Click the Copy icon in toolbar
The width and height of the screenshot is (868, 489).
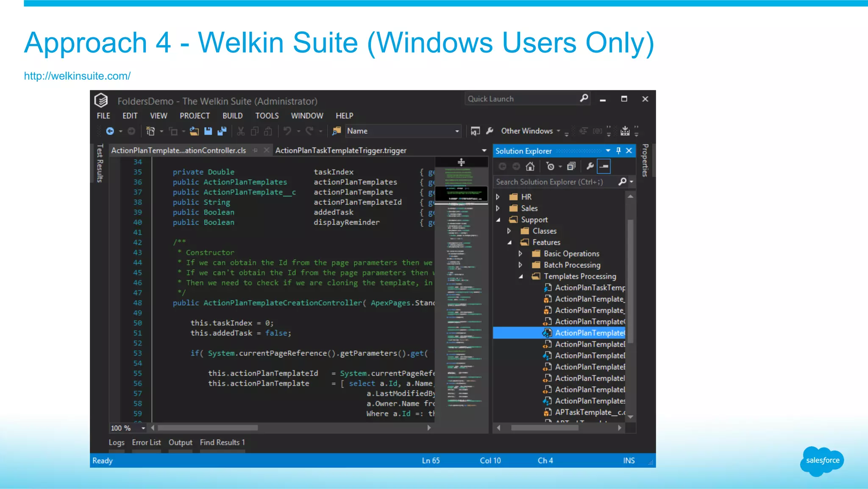point(254,131)
